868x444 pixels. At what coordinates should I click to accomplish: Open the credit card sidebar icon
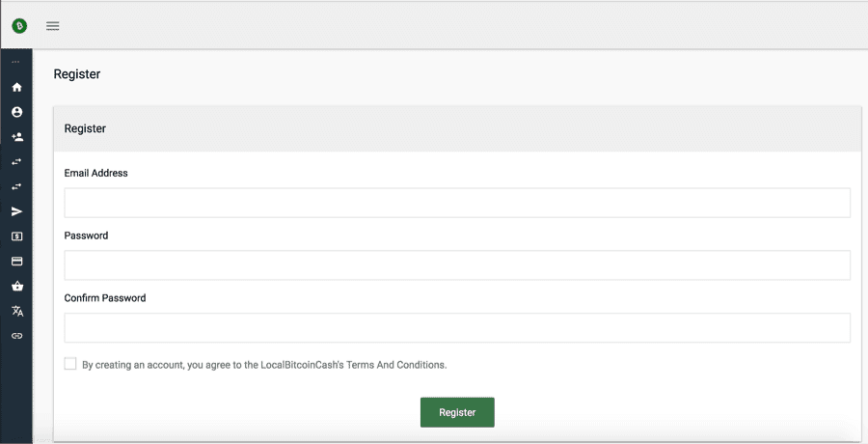pos(16,262)
